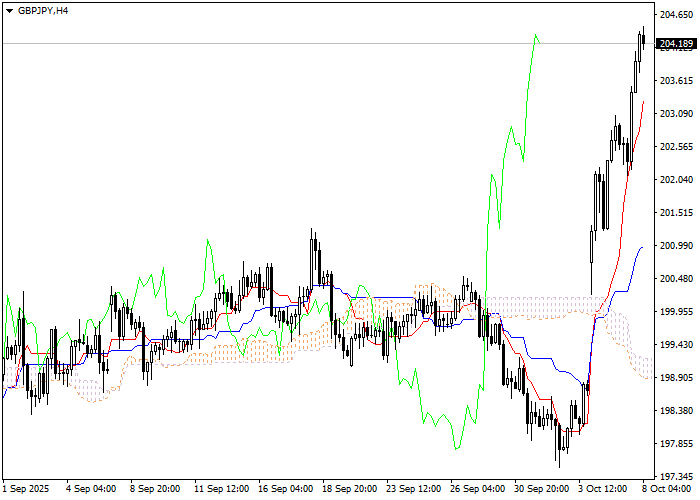700x500 pixels.
Task: Select the green Chikou line peak
Action: [536, 36]
